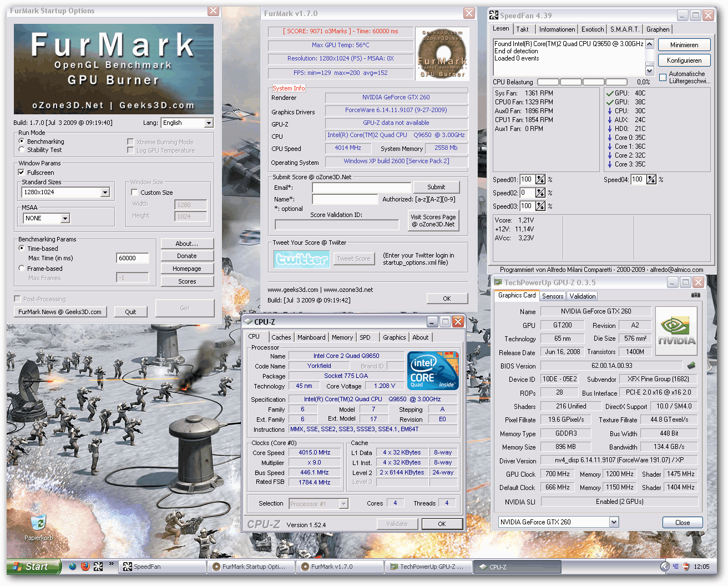
Task: Open the Graphen tab in SpeedFan
Action: click(658, 29)
